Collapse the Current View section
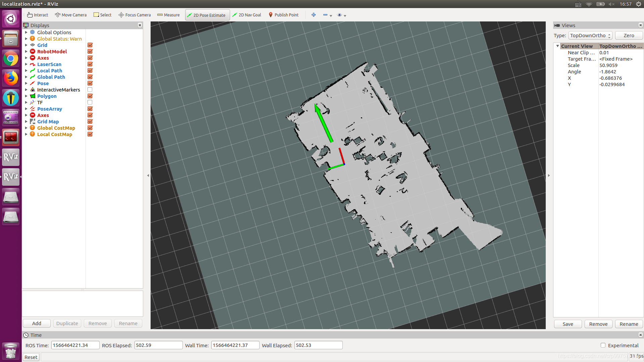 tap(557, 46)
